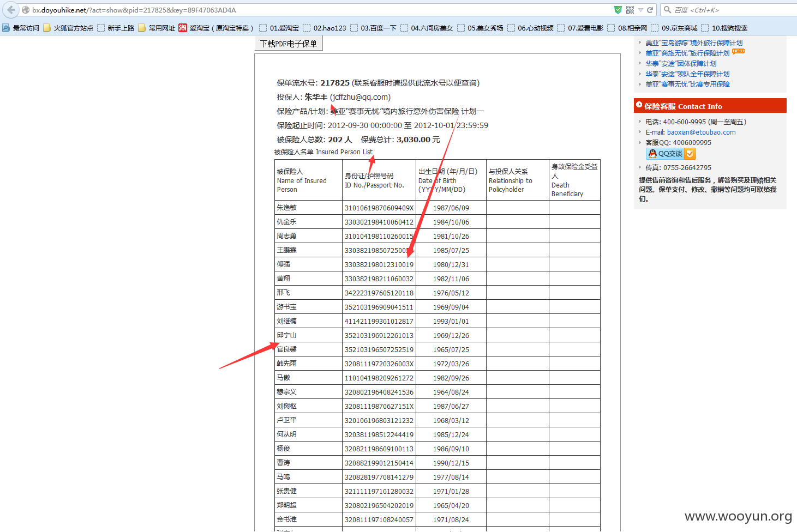Image resolution: width=797 pixels, height=532 pixels.
Task: Click ID number 31010619870609409X cell
Action: [379, 208]
